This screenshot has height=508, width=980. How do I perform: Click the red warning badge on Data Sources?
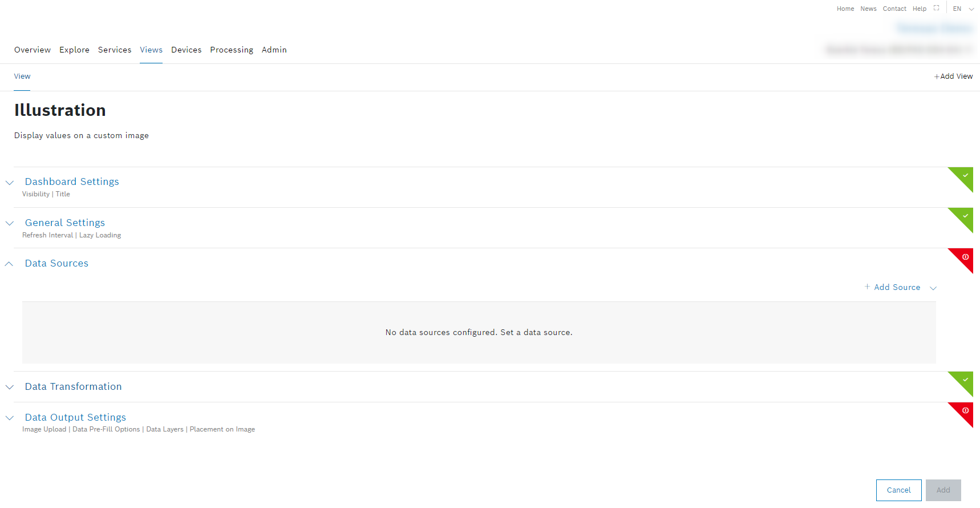pos(965,257)
